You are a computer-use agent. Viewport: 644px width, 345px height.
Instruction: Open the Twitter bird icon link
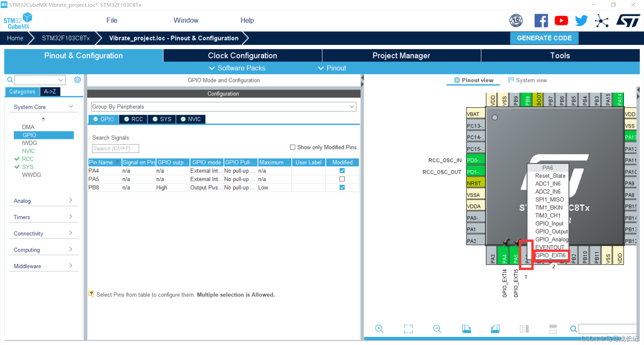(581, 21)
